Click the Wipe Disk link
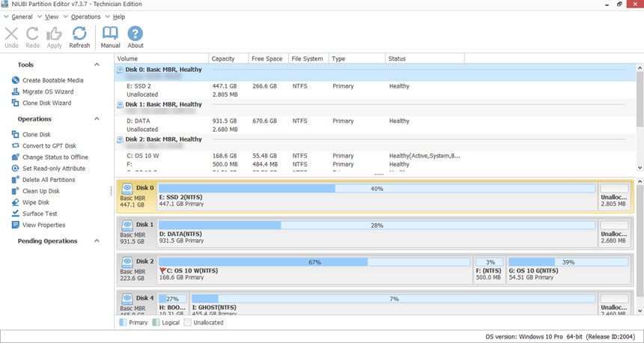 (36, 202)
